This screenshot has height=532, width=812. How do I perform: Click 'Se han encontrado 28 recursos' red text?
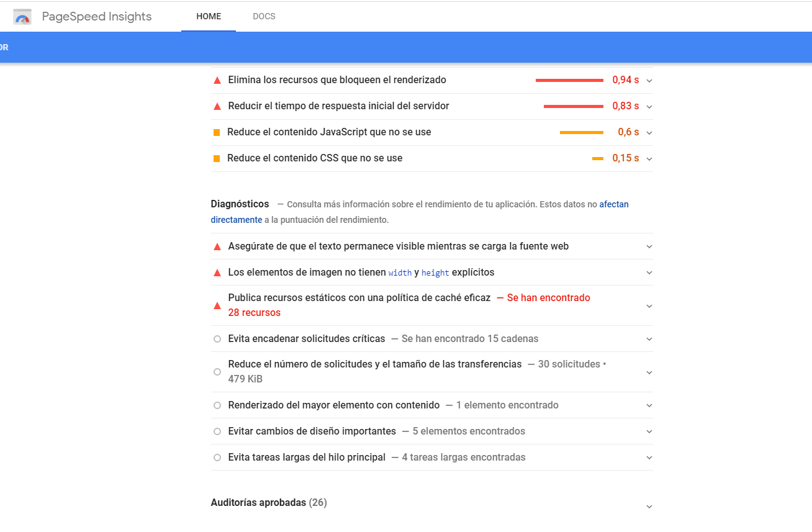pyautogui.click(x=409, y=305)
